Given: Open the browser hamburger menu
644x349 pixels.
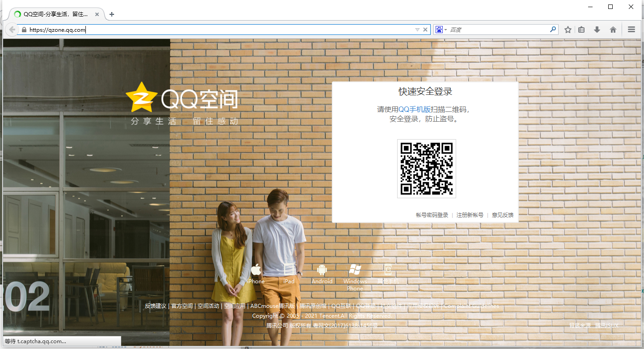Looking at the screenshot, I should pyautogui.click(x=631, y=29).
